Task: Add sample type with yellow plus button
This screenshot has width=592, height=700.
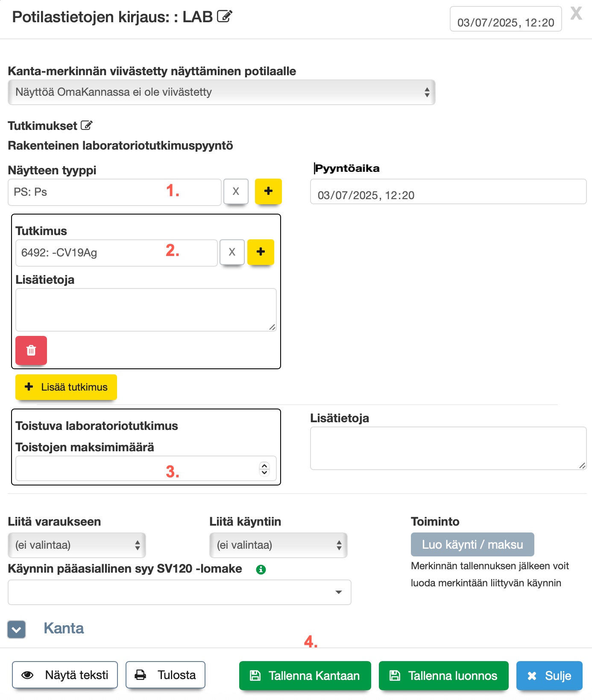Action: [x=268, y=191]
